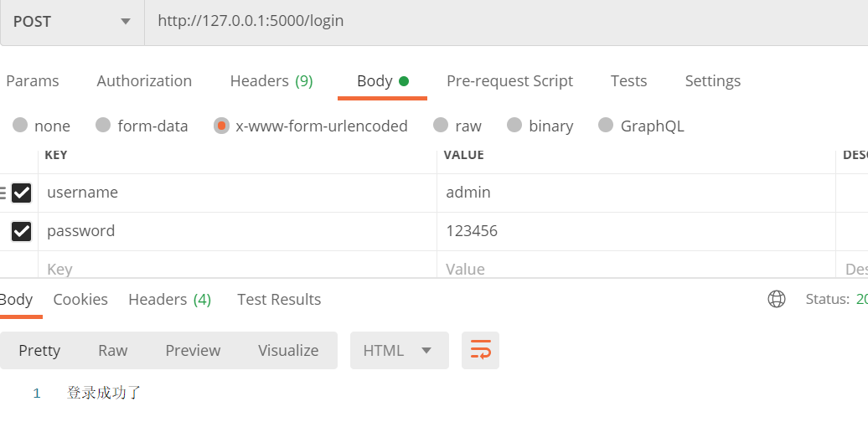Select the GraphQL body option
This screenshot has height=422, width=868.
point(606,126)
